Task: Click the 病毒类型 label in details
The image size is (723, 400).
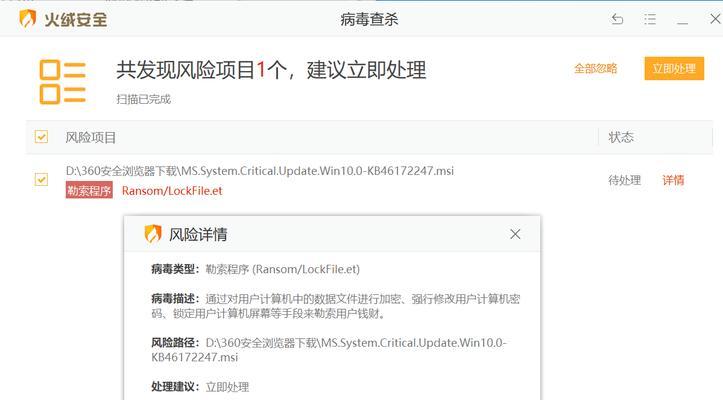Action: coord(175,269)
